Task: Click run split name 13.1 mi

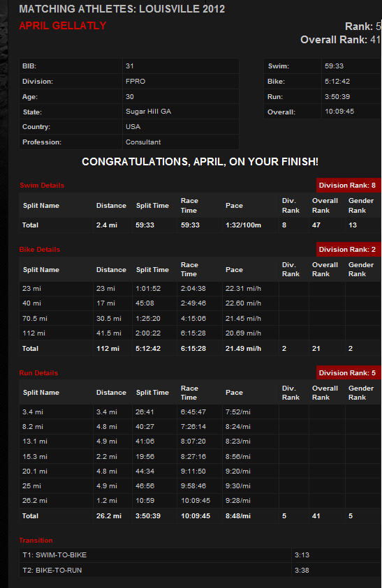Action: pyautogui.click(x=34, y=441)
